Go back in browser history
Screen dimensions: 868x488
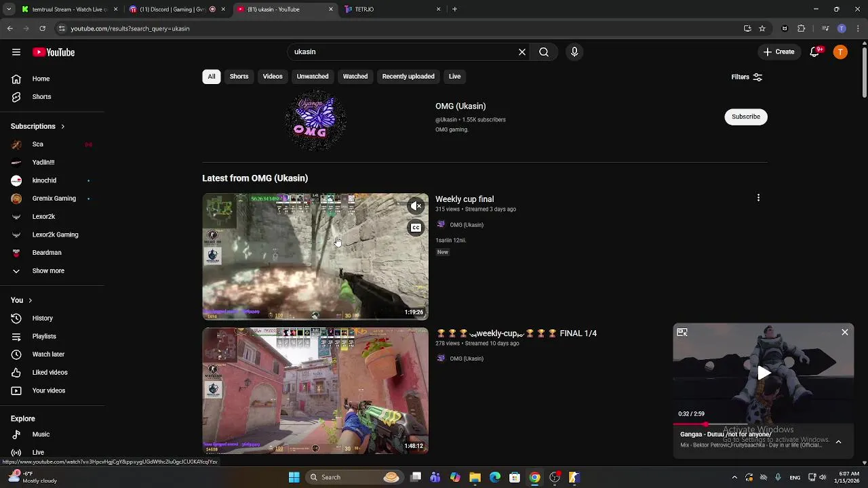click(x=10, y=28)
